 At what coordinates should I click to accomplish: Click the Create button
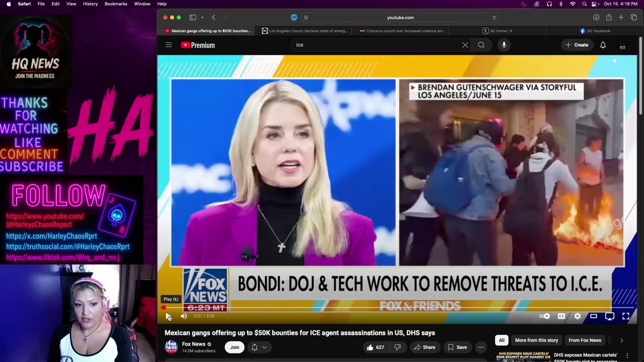[x=577, y=45]
